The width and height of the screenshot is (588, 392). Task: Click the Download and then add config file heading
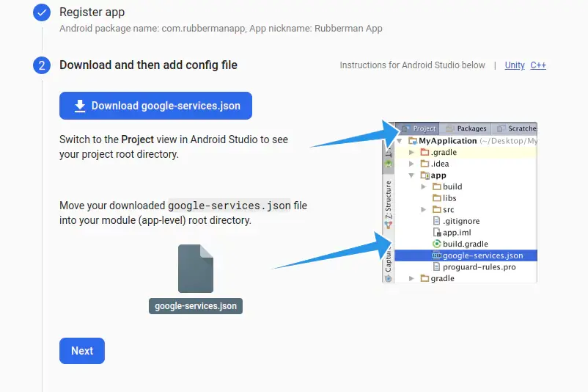[x=148, y=65]
